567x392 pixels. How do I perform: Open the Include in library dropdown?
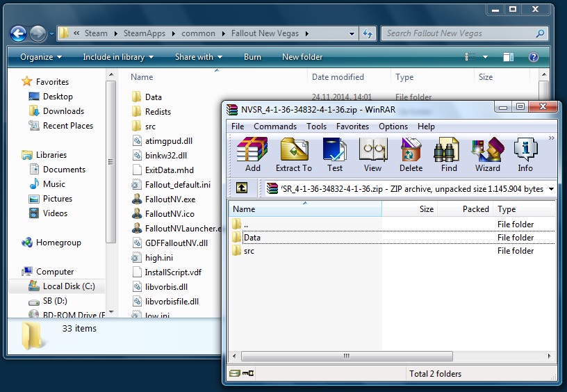point(118,57)
